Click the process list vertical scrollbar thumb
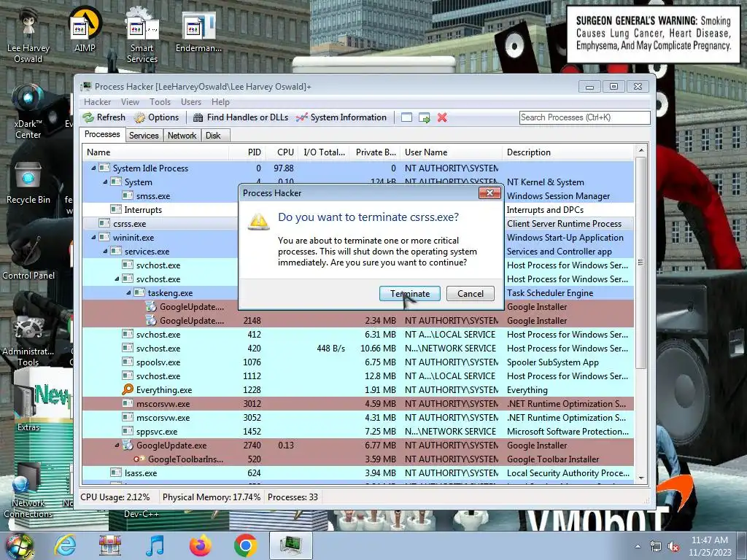 640,262
